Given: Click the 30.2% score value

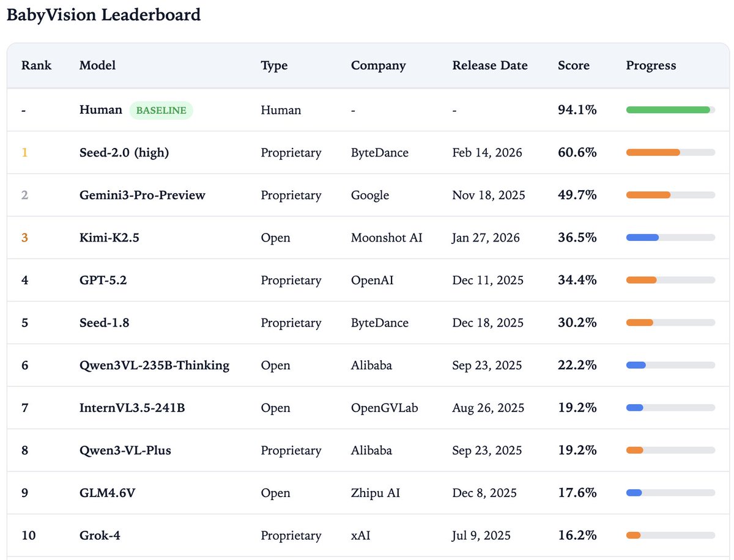Looking at the screenshot, I should point(577,322).
